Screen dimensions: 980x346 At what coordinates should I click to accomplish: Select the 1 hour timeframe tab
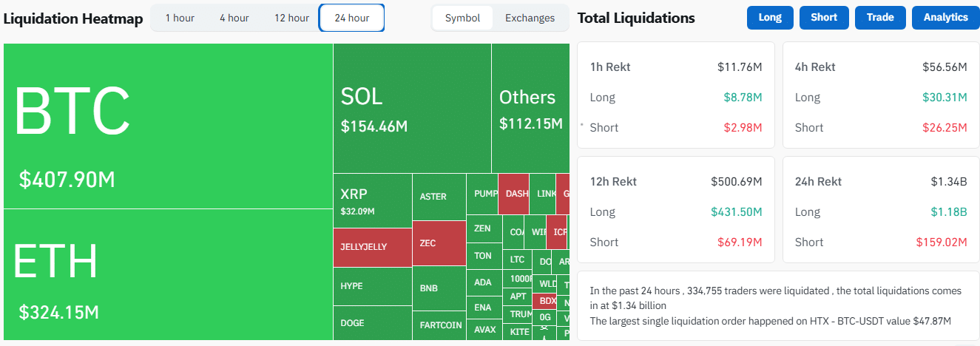[x=179, y=18]
